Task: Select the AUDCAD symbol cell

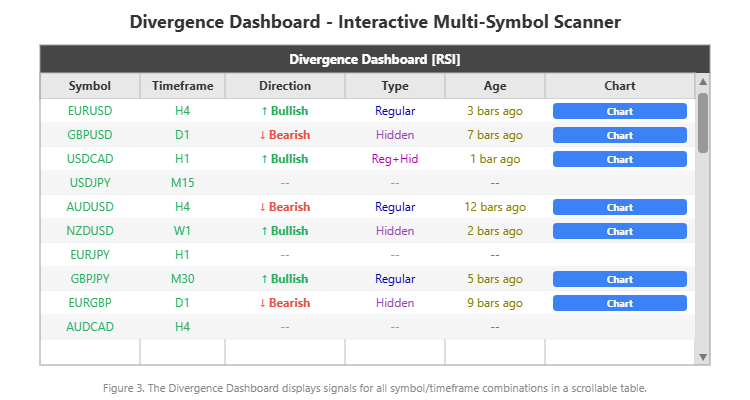Action: coord(90,327)
